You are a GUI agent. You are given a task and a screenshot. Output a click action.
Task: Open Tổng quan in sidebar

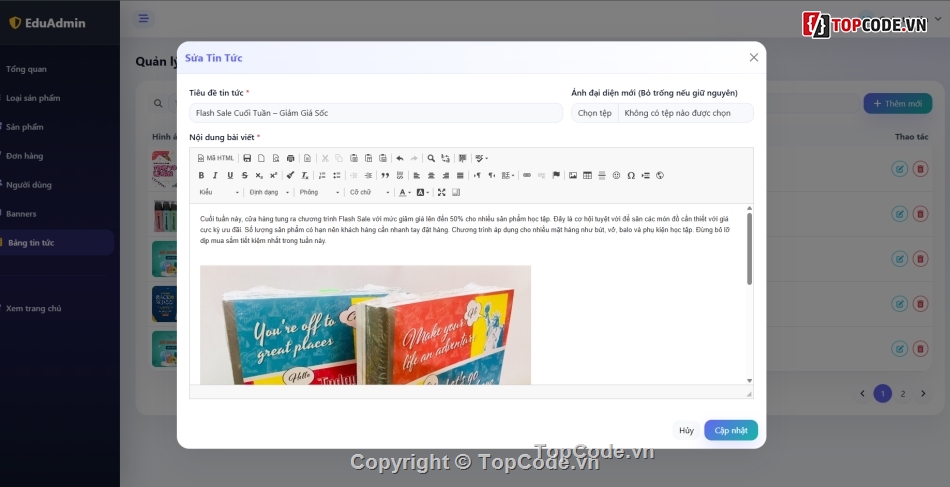(26, 69)
